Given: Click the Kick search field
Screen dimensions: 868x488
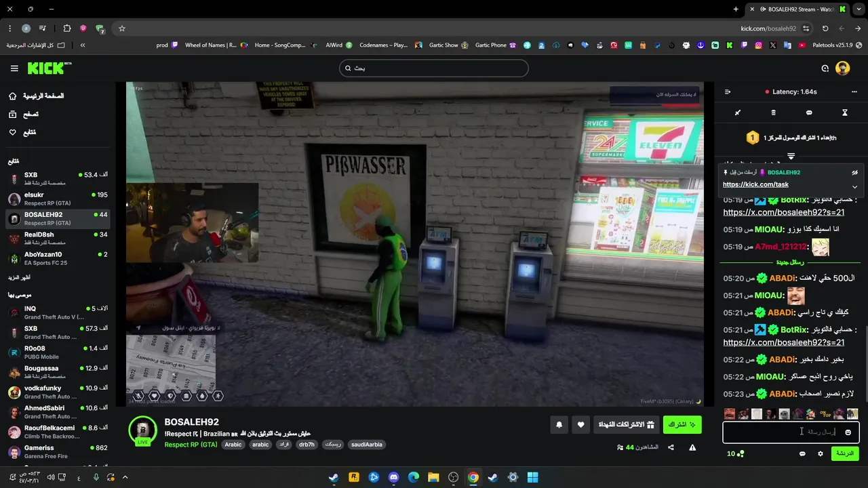Looking at the screenshot, I should point(434,68).
